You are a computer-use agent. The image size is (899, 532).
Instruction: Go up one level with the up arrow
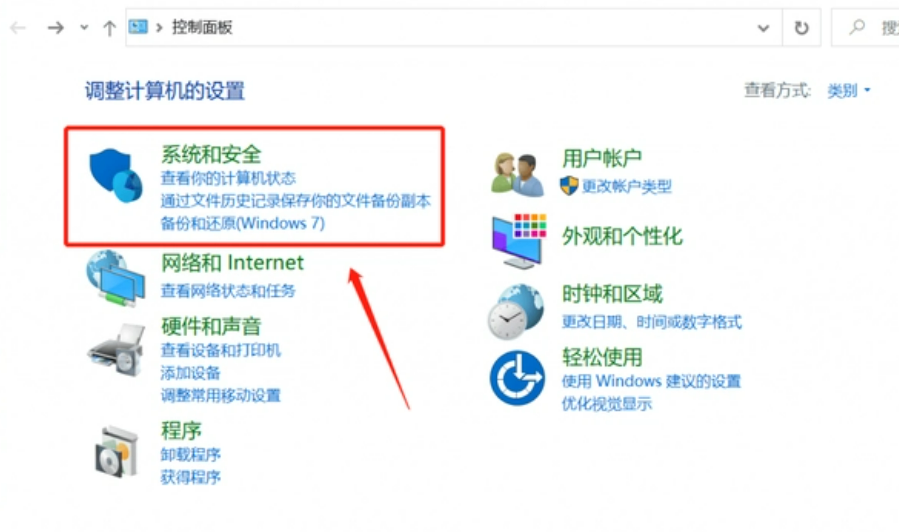109,28
